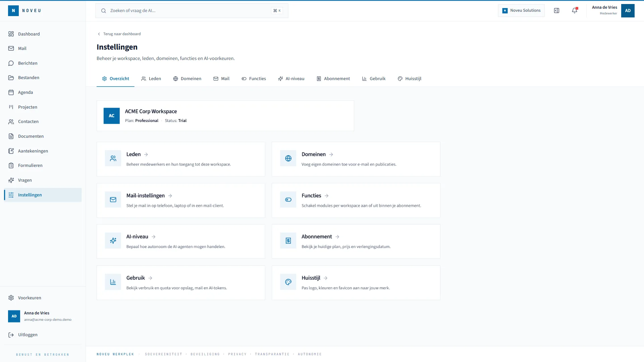
Task: Open Documenten file icon
Action: 11,136
